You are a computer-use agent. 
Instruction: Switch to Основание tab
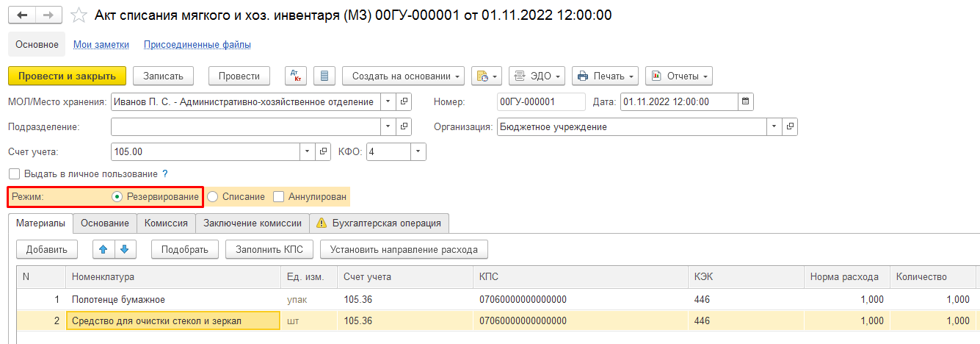(x=105, y=223)
